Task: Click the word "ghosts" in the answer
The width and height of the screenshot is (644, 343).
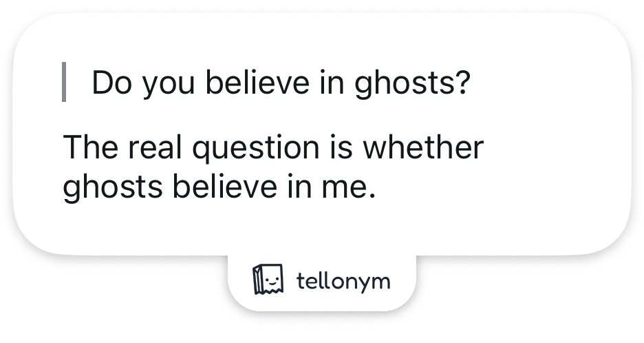Action: coord(111,186)
